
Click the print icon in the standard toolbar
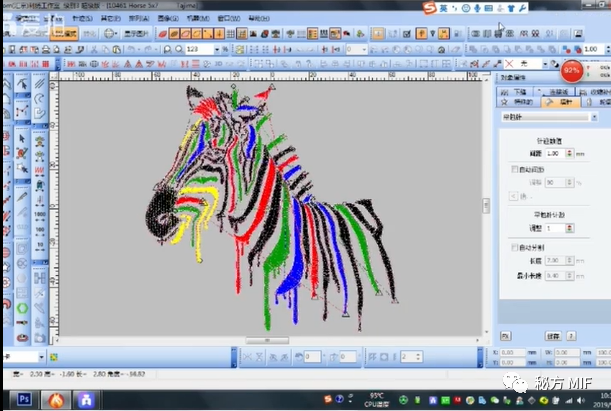(46, 49)
